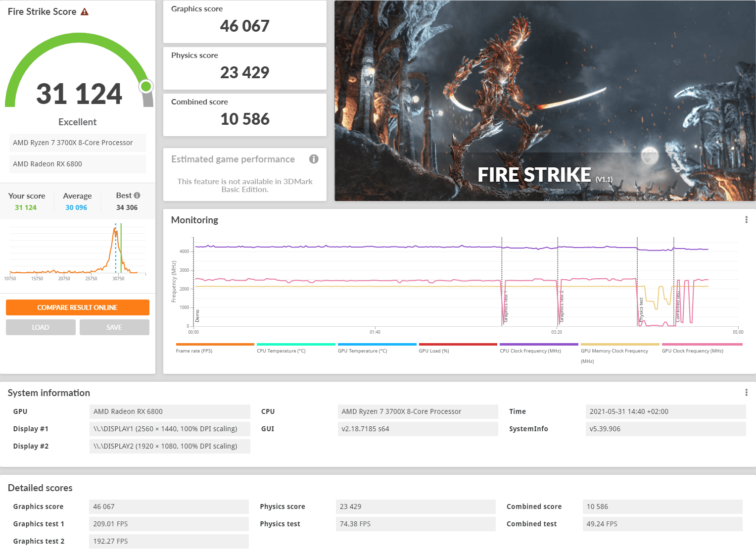The height and width of the screenshot is (557, 756).
Task: Click the Graphics test 2 marker in chart
Action: coord(561,307)
